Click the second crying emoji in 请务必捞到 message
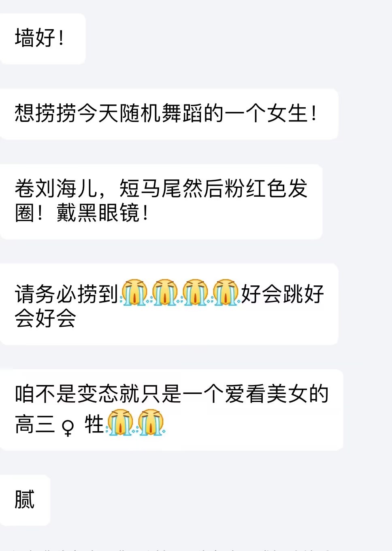 coord(164,292)
